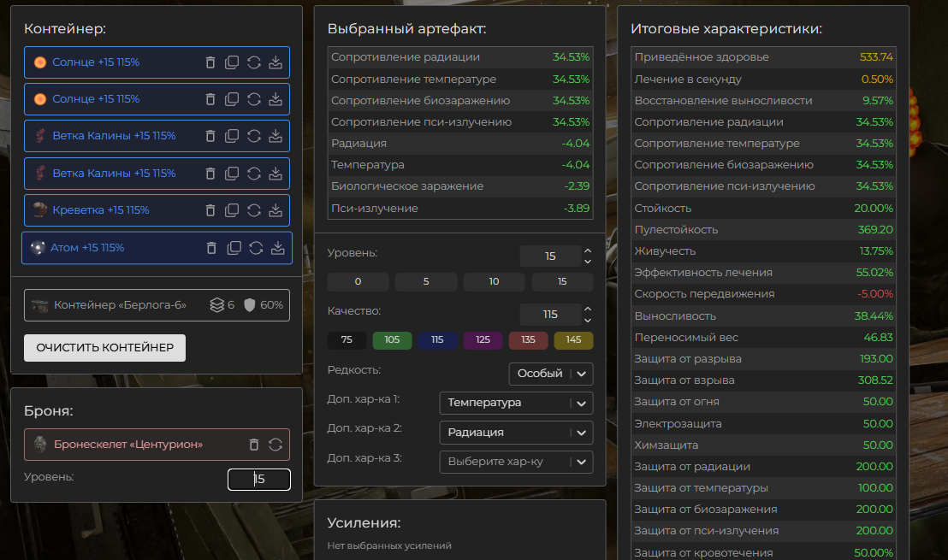The image size is (948, 560).
Task: Delete the Бронескелет «Центурион» armor
Action: [x=254, y=445]
